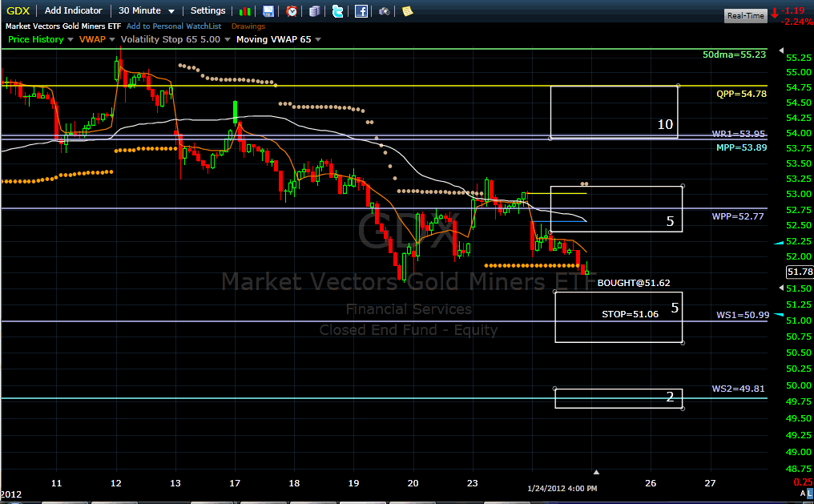Click the QPP=54.78 label

click(741, 94)
